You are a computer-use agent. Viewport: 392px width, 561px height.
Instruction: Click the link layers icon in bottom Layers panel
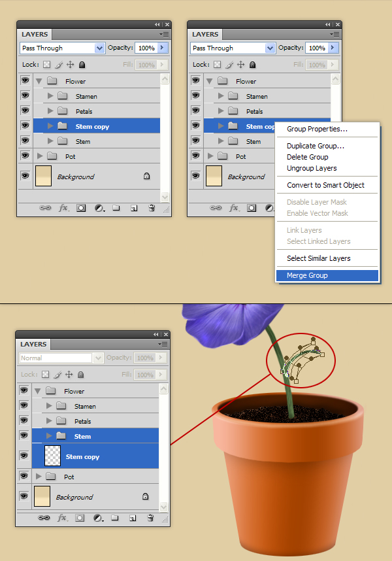pos(44,518)
